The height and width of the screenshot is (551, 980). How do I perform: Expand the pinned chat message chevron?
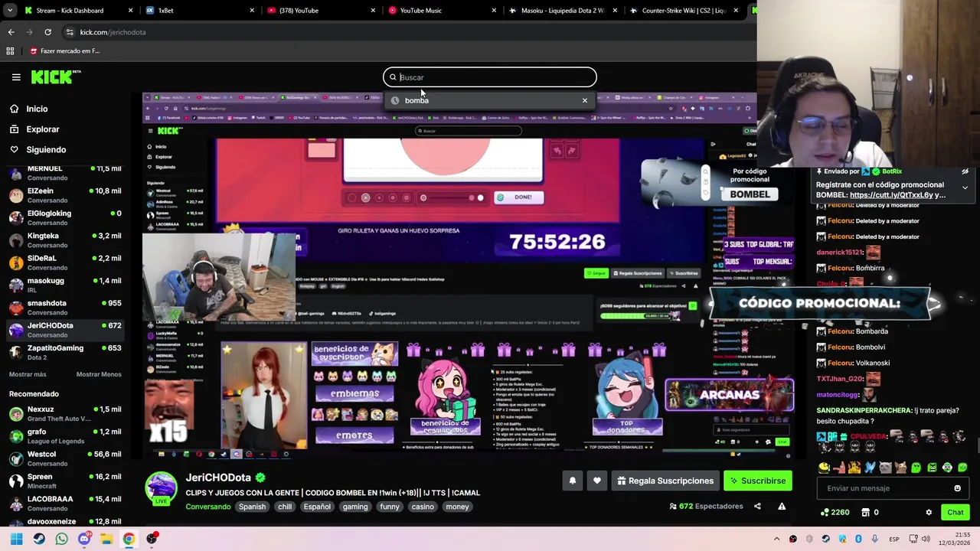pyautogui.click(x=965, y=187)
